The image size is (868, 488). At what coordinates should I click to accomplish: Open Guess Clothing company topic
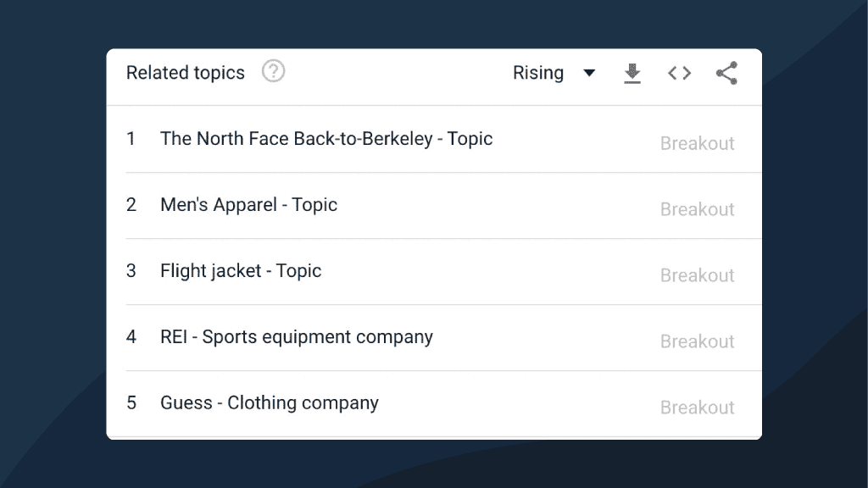pos(270,402)
